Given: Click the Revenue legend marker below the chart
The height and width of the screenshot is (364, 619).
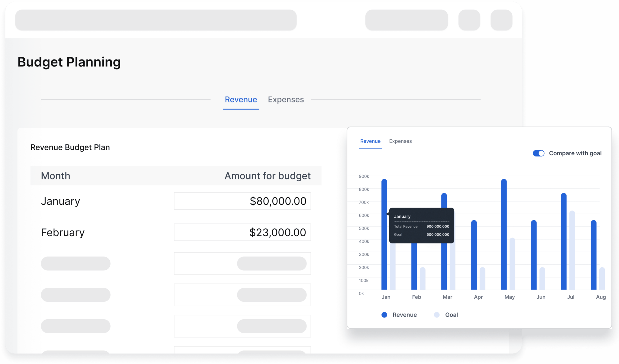Looking at the screenshot, I should coord(384,314).
